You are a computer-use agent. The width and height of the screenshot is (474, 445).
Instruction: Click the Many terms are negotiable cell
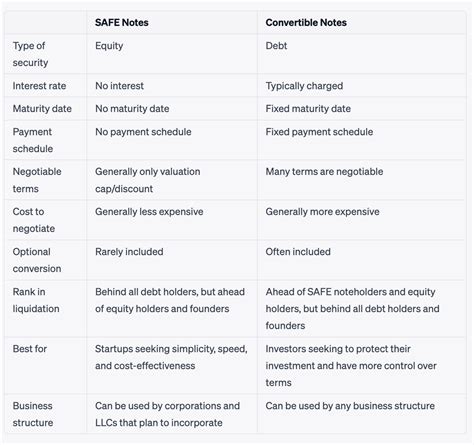coord(324,172)
